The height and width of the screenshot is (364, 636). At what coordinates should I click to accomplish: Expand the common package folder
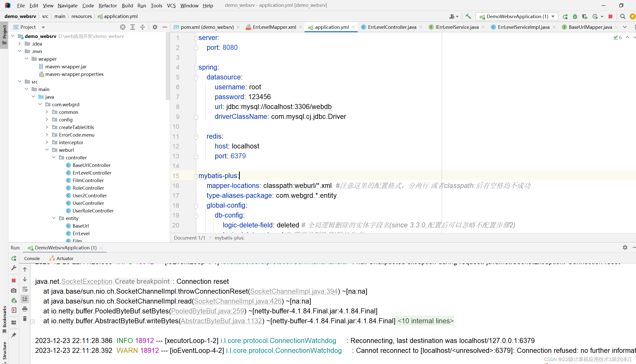coord(47,112)
